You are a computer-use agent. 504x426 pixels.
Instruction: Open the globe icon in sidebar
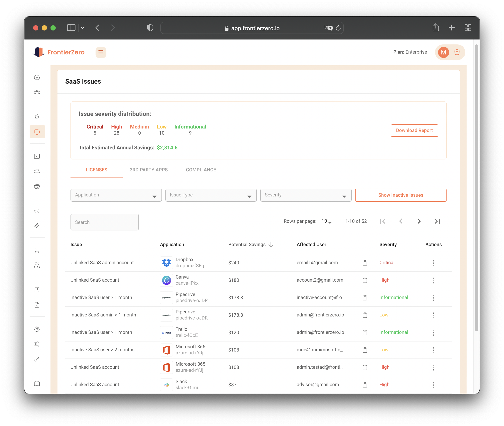pyautogui.click(x=37, y=186)
